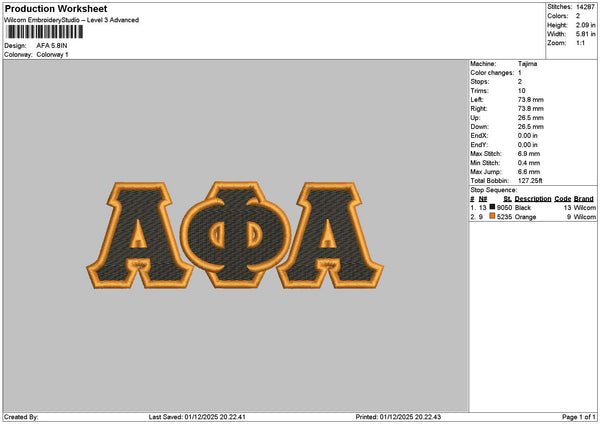This screenshot has height=424, width=600.
Task: Click the orange color swatch in row 2
Action: [x=492, y=216]
